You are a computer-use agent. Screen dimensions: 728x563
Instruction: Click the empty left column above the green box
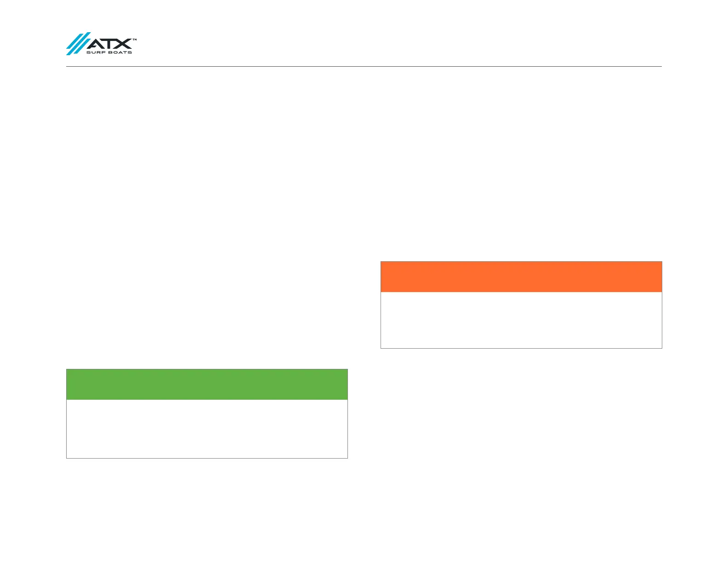[x=207, y=216]
